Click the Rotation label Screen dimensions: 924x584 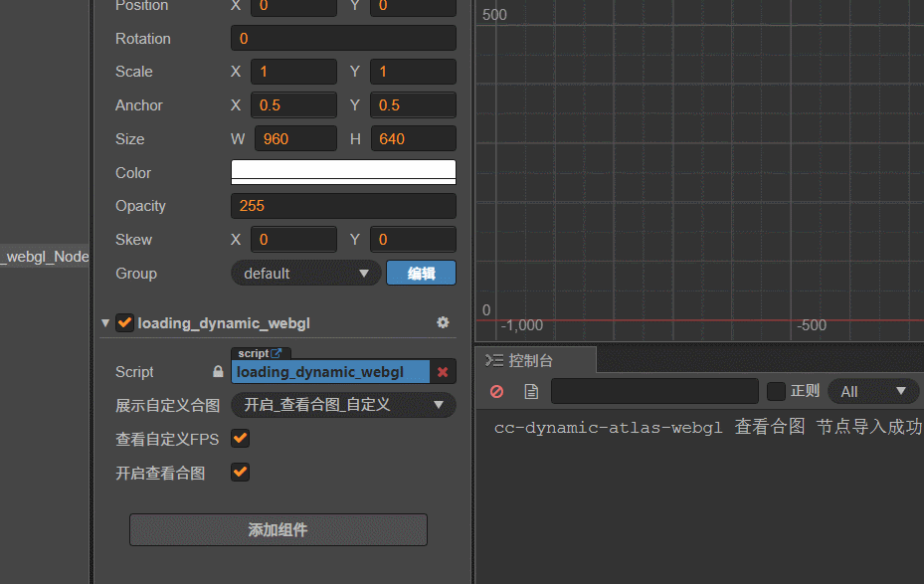[x=142, y=39]
